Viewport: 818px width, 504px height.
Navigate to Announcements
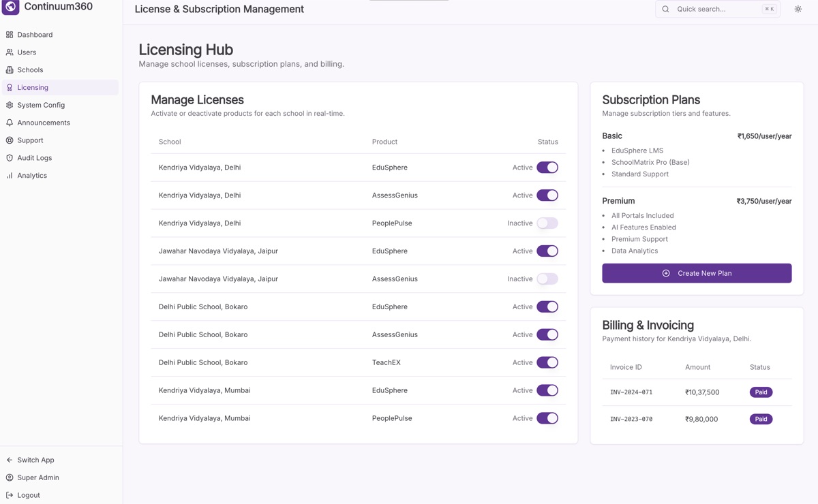click(x=60, y=123)
